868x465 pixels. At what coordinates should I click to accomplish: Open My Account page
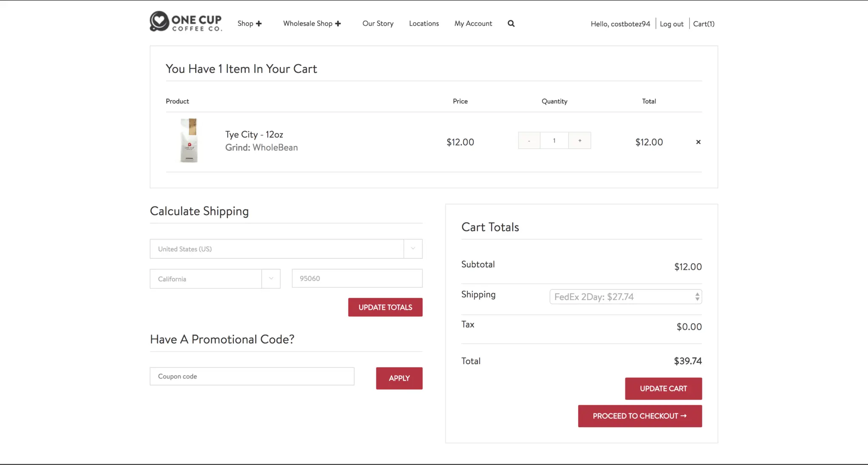coord(473,24)
